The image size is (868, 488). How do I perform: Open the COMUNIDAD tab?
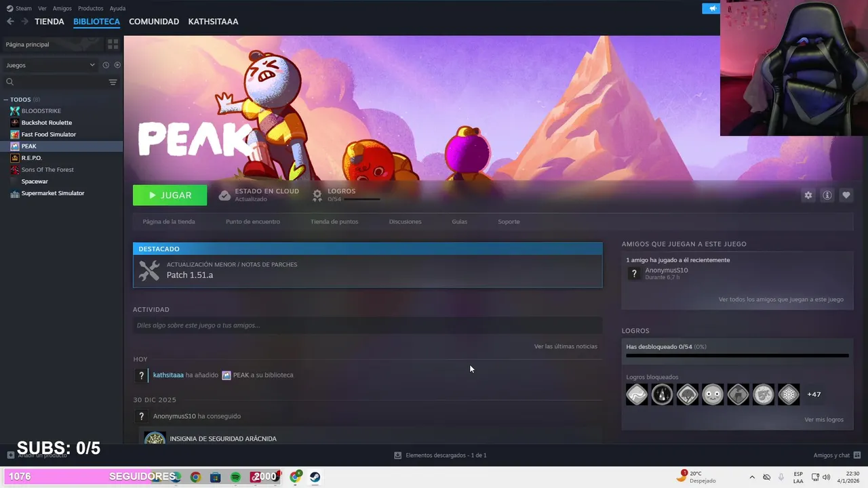tap(154, 22)
